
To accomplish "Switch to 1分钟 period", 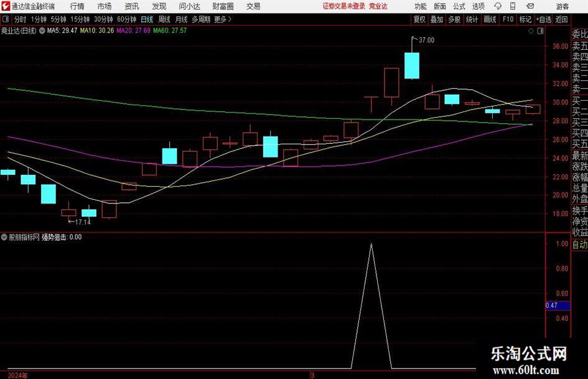I will (x=39, y=19).
